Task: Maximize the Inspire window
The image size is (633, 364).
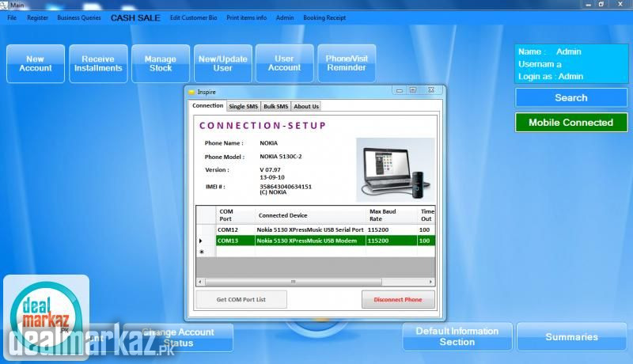Action: pos(413,90)
